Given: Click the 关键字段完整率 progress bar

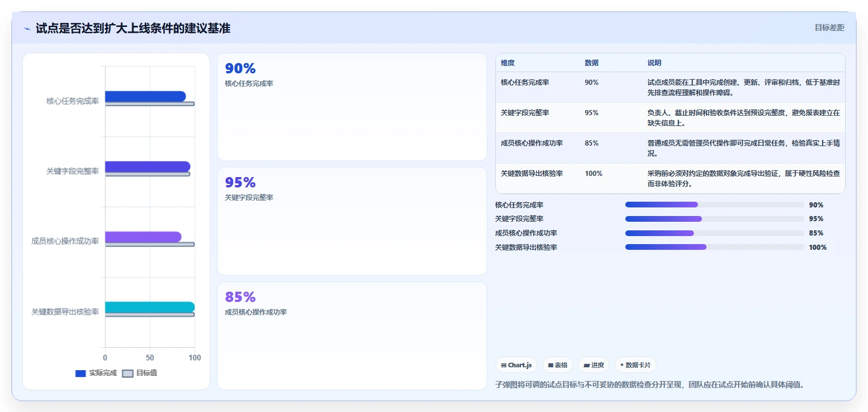Looking at the screenshot, I should coord(715,219).
